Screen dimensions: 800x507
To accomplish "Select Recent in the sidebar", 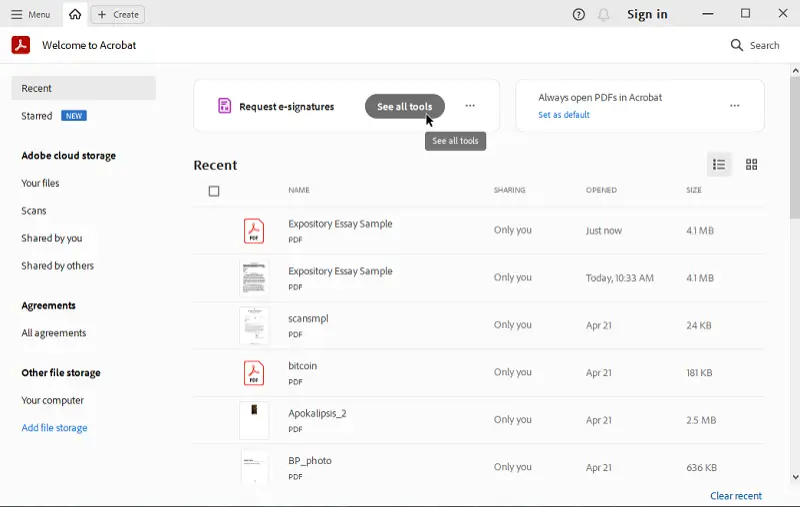I will click(x=84, y=88).
